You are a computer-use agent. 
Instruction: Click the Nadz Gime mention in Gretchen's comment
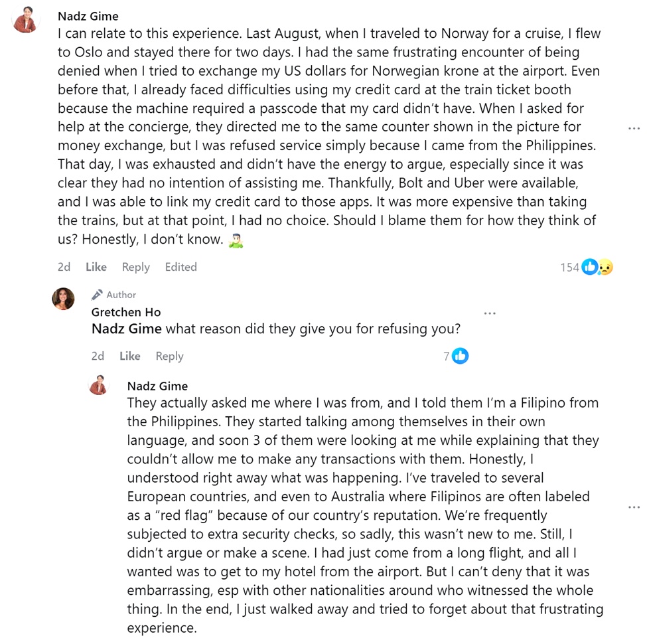coord(126,329)
